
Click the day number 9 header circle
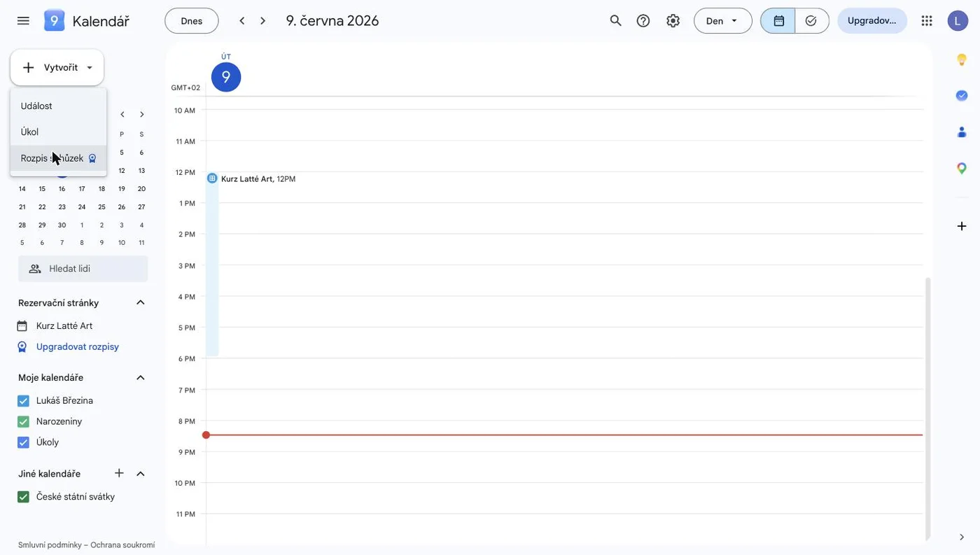pyautogui.click(x=226, y=77)
